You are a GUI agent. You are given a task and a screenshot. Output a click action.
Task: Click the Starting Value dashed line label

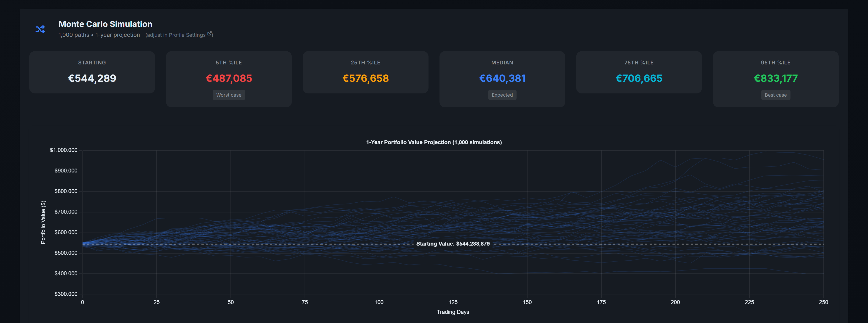point(453,244)
